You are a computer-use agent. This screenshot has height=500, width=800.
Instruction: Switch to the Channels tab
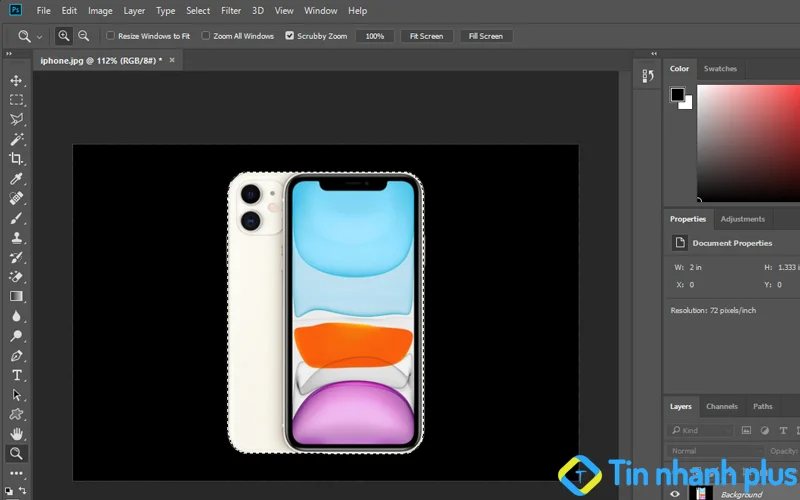click(x=721, y=406)
